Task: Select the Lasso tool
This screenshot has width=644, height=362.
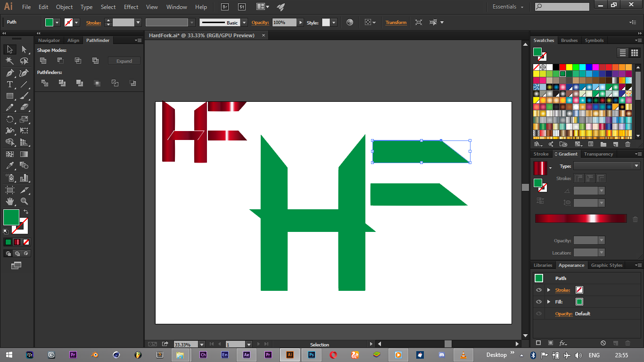Action: [24, 61]
